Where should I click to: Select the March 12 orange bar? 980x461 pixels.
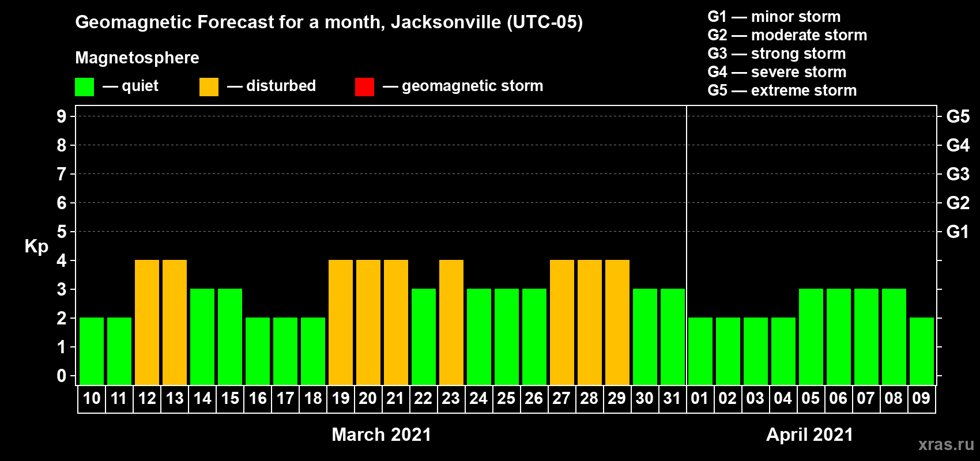[x=147, y=322]
